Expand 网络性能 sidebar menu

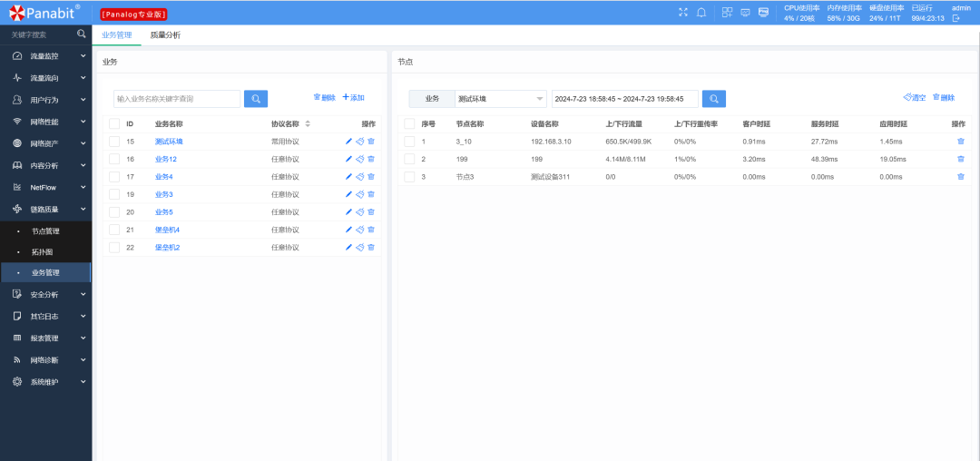45,122
